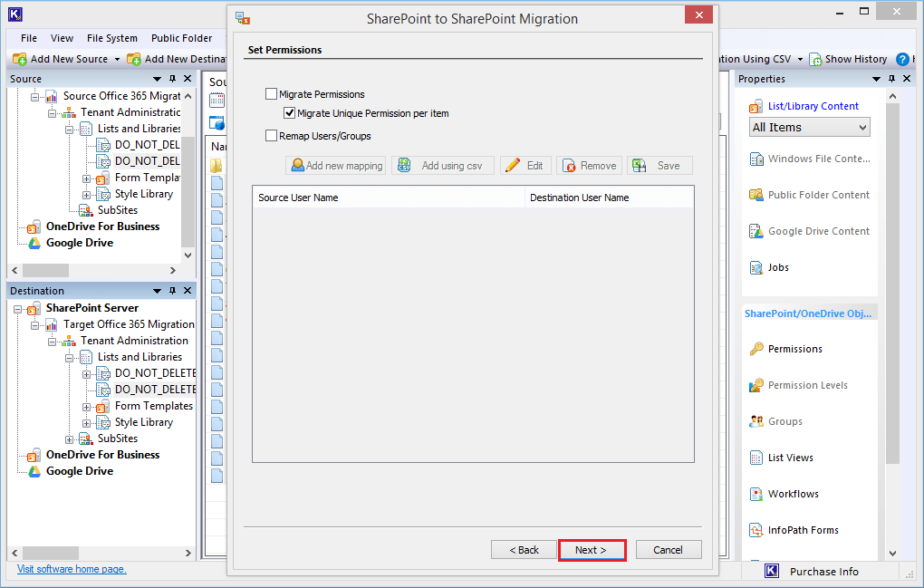Go Back to previous wizard step
This screenshot has width=924, height=588.
tap(524, 550)
